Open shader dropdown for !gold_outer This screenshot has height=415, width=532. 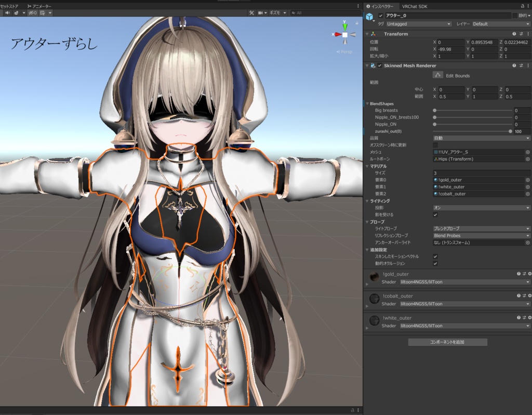click(x=465, y=282)
